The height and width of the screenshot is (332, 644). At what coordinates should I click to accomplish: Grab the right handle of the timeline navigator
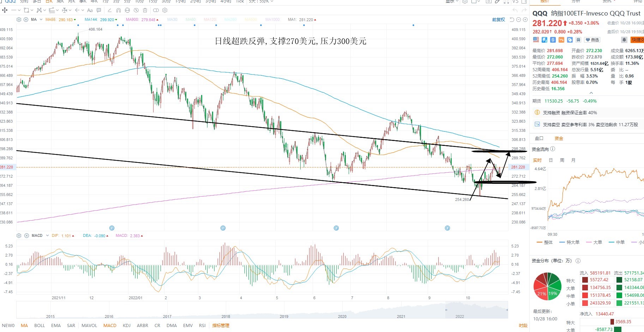tap(507, 310)
